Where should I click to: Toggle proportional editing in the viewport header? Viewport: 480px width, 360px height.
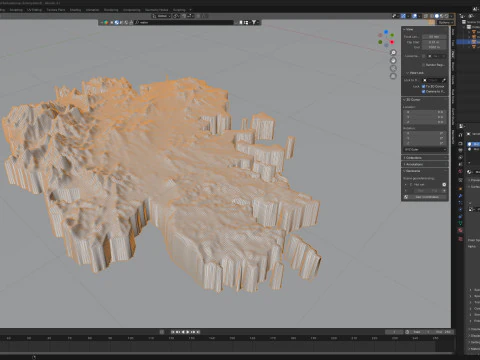pos(199,16)
